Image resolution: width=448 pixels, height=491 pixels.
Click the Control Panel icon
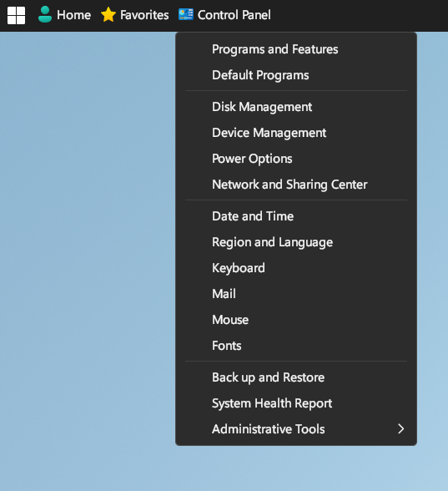click(186, 14)
